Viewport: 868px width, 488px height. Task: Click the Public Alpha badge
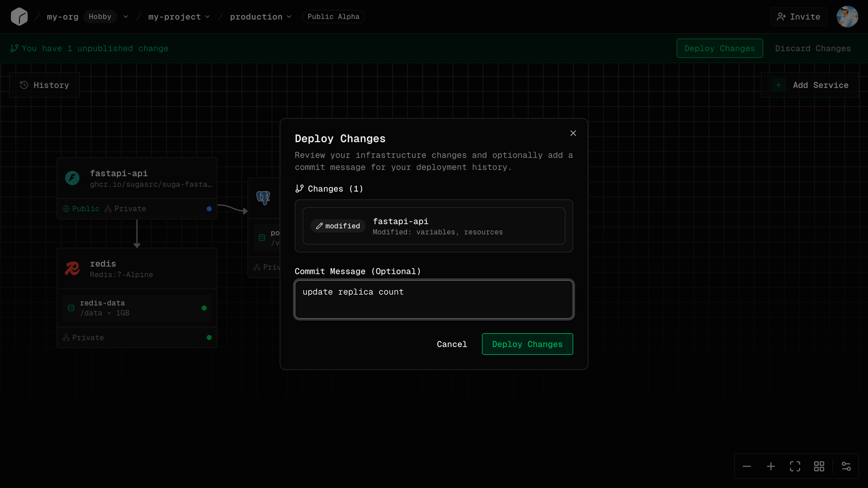coord(333,16)
